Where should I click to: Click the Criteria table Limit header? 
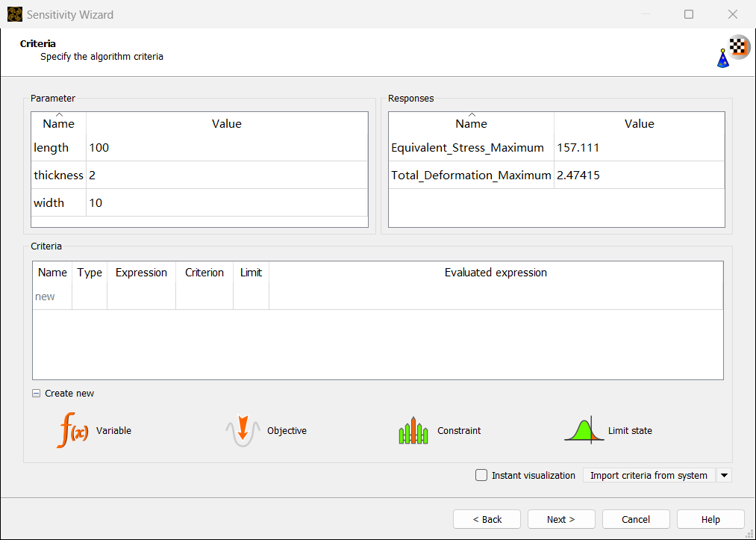click(252, 273)
